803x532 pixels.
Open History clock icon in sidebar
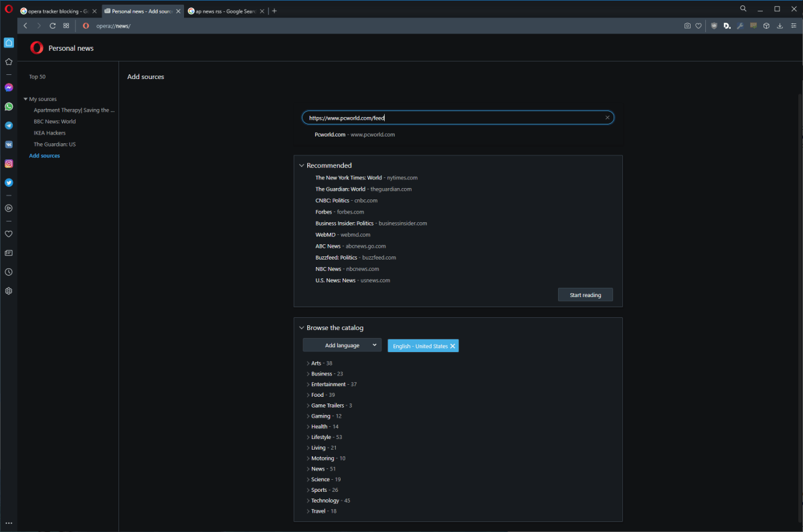(x=9, y=272)
